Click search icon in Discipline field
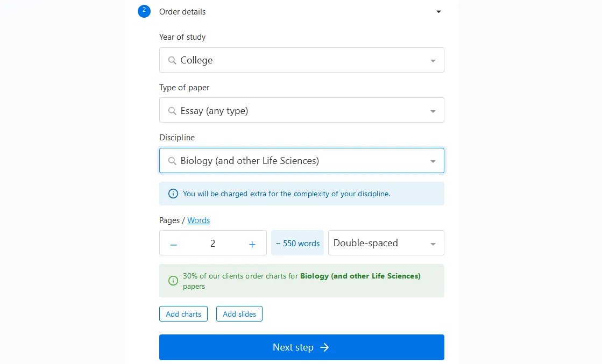Screen dimensions: 602x364 tap(172, 161)
